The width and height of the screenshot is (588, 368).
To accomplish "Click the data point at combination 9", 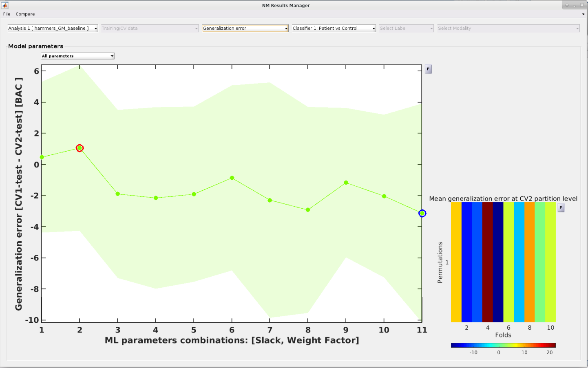I will (x=346, y=183).
